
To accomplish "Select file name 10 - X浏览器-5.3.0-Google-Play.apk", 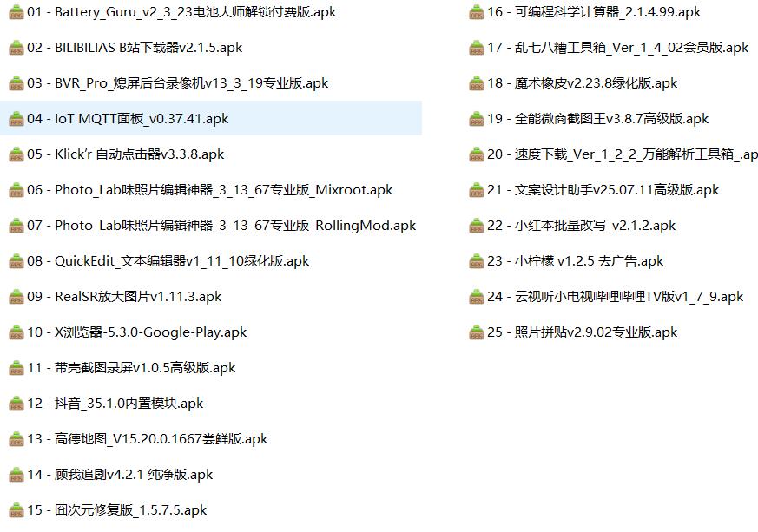I will coord(137,332).
